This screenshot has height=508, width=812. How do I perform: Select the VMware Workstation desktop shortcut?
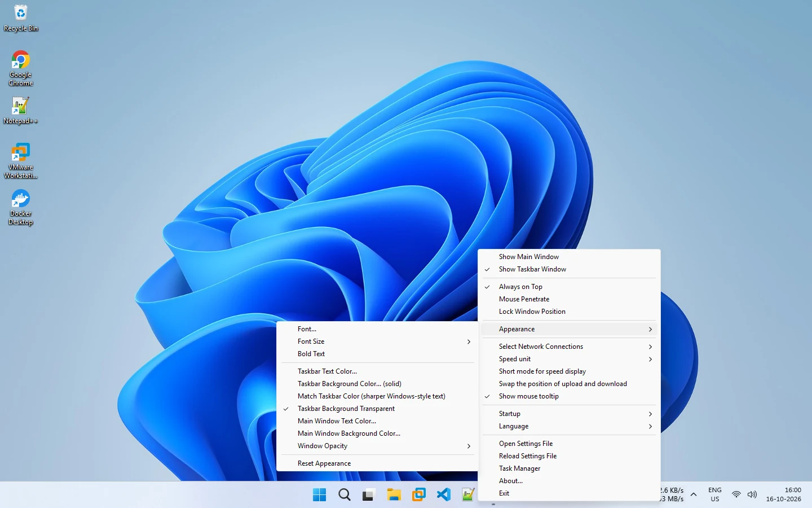(21, 161)
